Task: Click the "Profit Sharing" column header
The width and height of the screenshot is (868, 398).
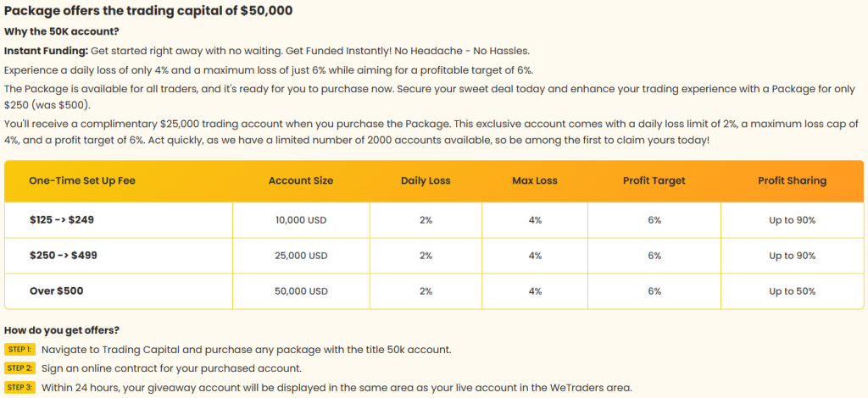Action: (792, 180)
